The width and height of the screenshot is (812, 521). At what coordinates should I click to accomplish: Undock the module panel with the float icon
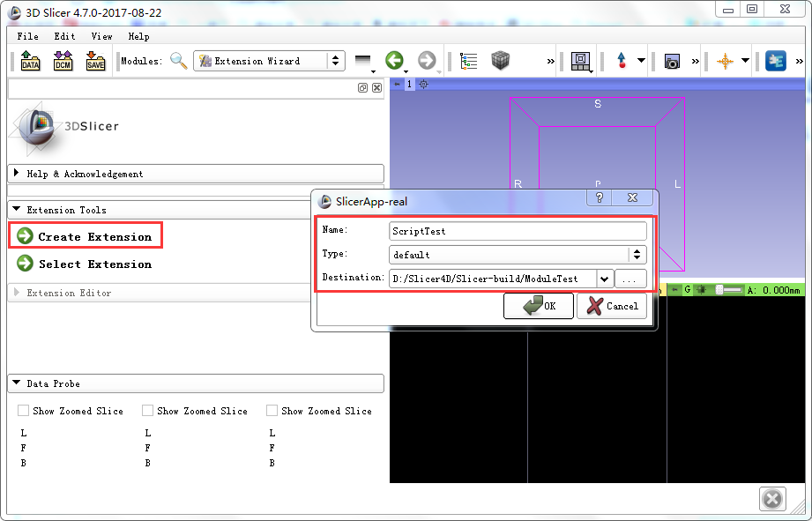(362, 88)
